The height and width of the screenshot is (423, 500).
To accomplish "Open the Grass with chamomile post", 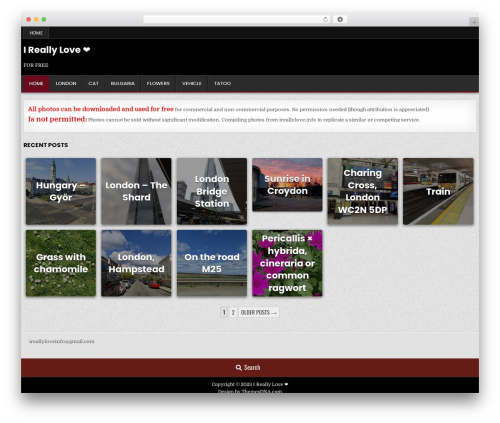I will (61, 263).
